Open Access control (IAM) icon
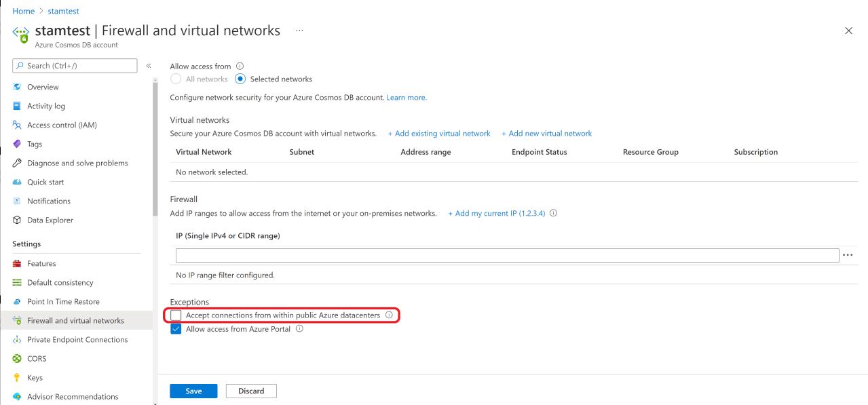Viewport: 868px width, 405px height. [x=17, y=125]
